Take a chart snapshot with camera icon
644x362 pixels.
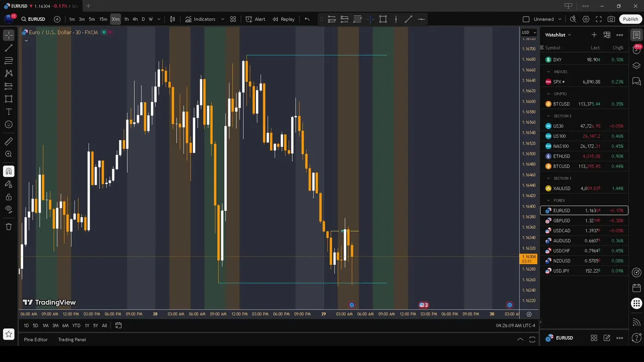click(x=611, y=19)
